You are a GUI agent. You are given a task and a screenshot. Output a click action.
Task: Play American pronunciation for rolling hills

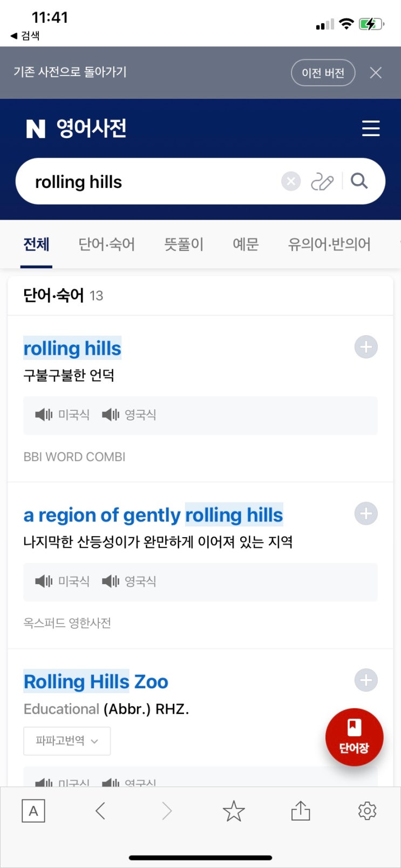point(62,415)
